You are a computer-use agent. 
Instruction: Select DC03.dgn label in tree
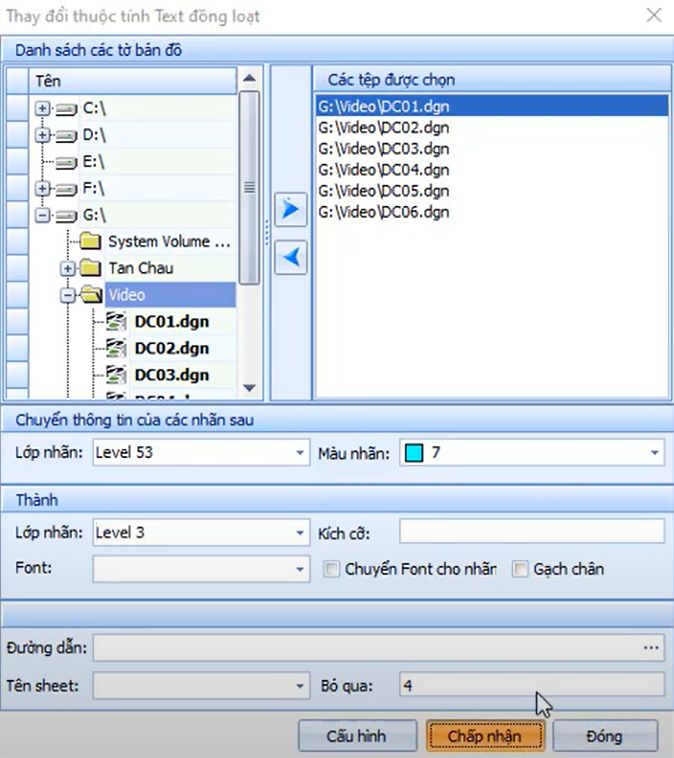pyautogui.click(x=172, y=375)
